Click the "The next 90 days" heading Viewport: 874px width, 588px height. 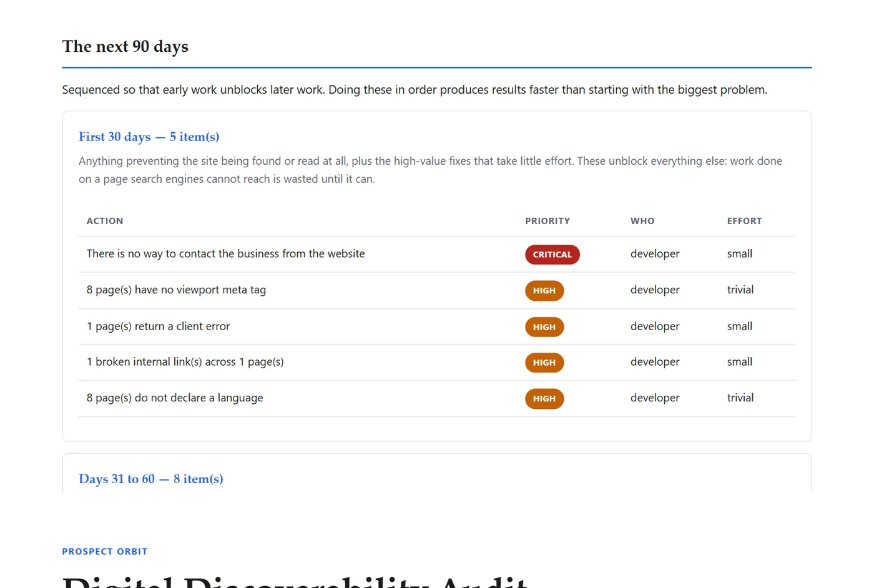(125, 47)
